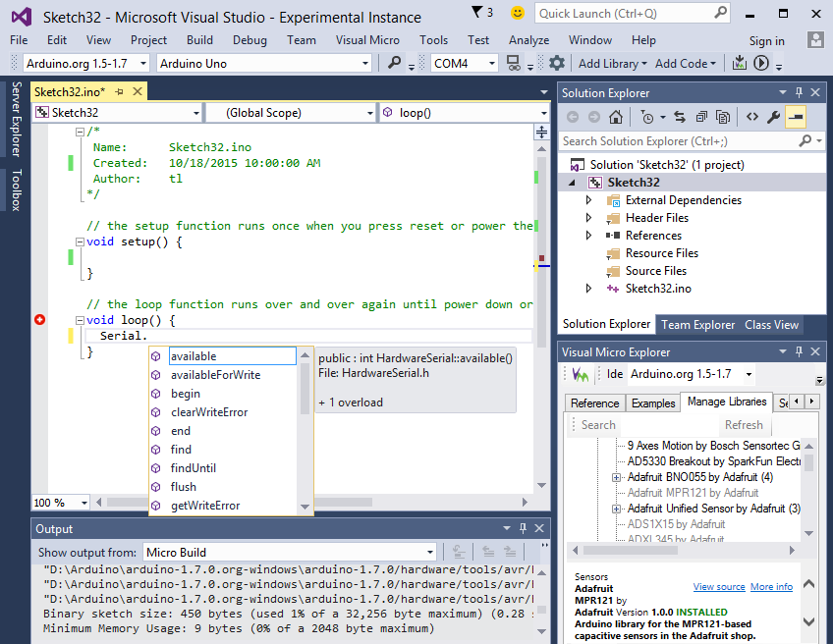Open Properties with the wrench icon
Image resolution: width=833 pixels, height=644 pixels.
(773, 117)
